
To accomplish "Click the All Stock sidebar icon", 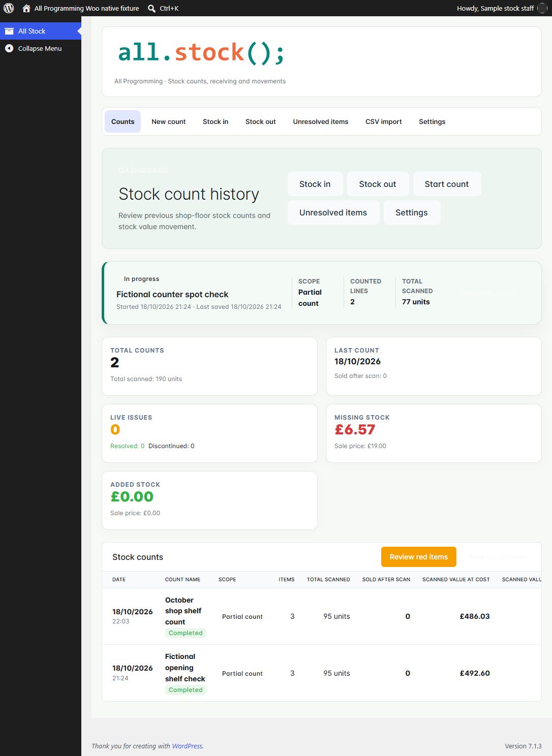I will tap(9, 31).
